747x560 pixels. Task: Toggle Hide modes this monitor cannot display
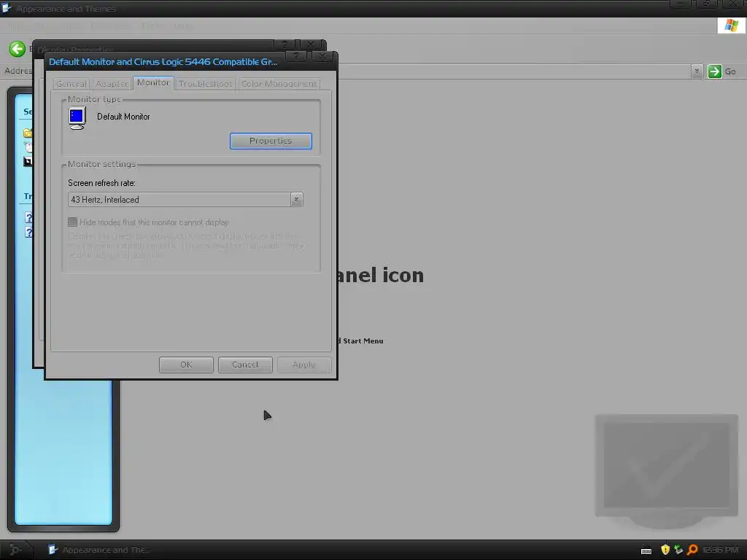point(72,222)
